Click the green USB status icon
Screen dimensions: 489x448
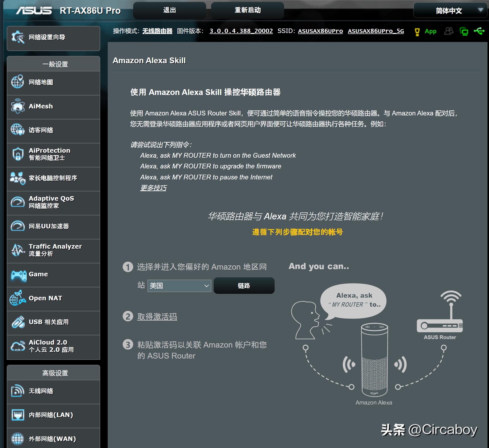(x=479, y=31)
